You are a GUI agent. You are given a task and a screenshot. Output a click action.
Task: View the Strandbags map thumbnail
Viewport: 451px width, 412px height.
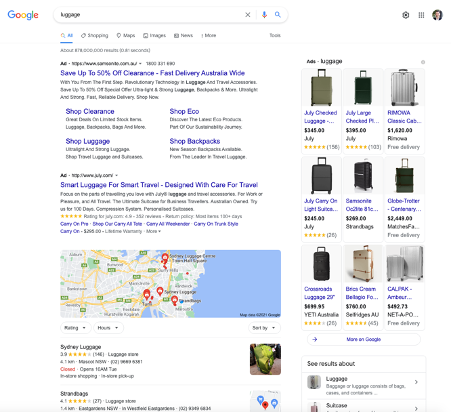[265, 401]
